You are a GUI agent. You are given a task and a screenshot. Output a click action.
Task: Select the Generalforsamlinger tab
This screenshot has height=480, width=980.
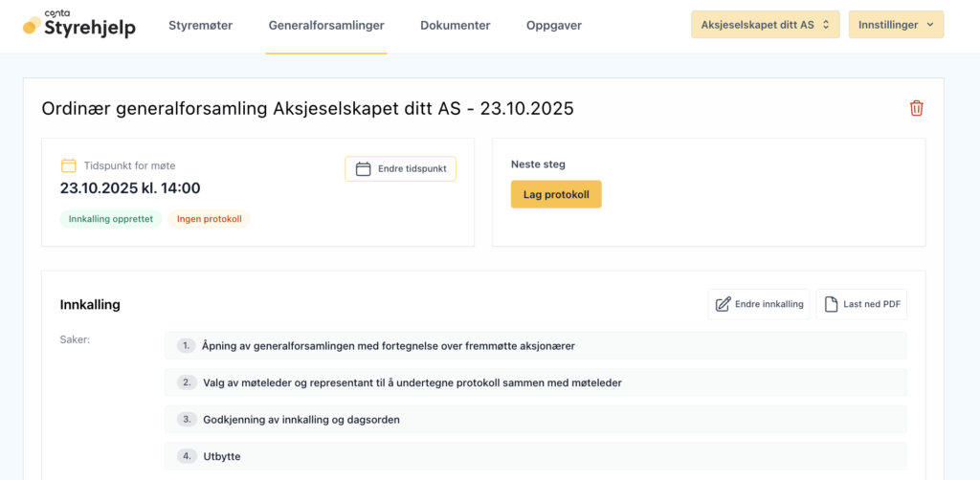(326, 26)
